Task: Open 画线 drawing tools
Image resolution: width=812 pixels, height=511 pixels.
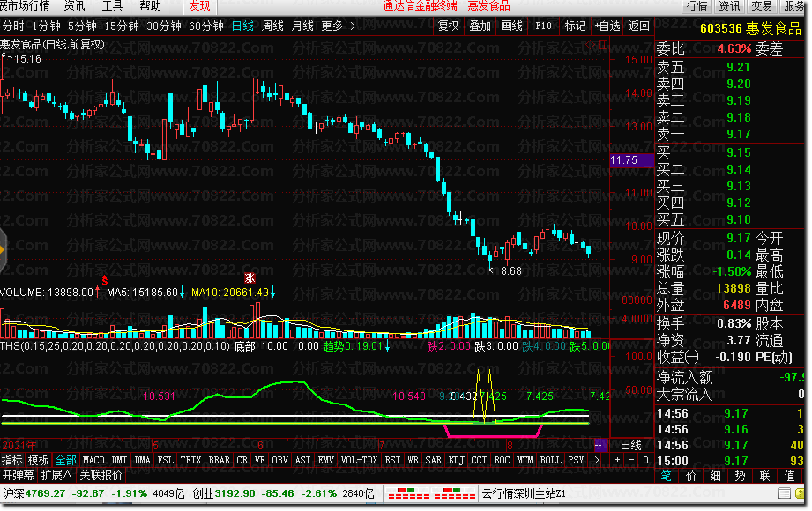Action: [x=511, y=26]
